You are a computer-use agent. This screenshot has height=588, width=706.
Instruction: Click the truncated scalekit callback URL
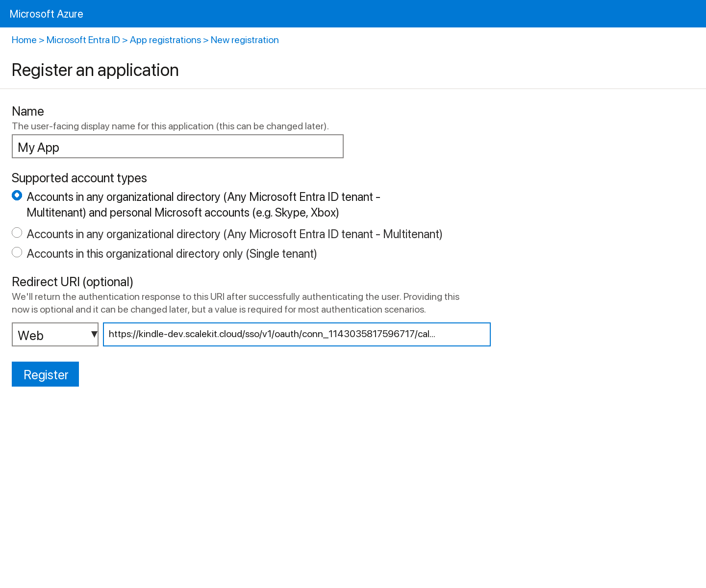pos(272,334)
